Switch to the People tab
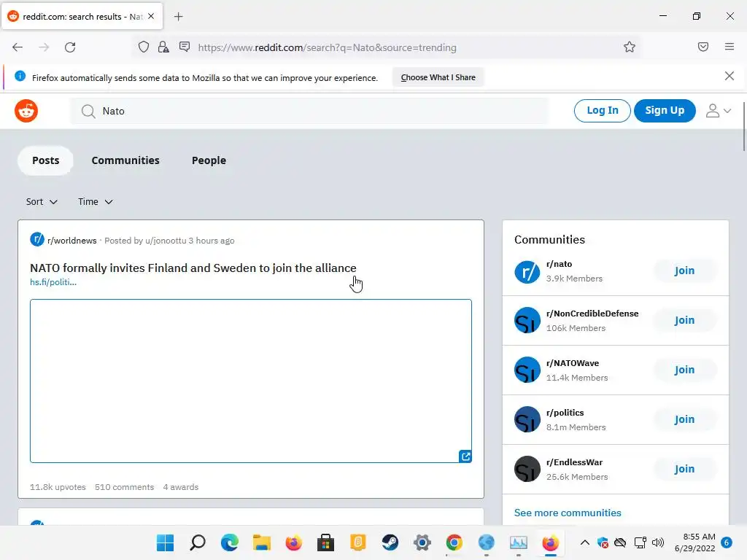This screenshot has height=560, width=747. [209, 160]
